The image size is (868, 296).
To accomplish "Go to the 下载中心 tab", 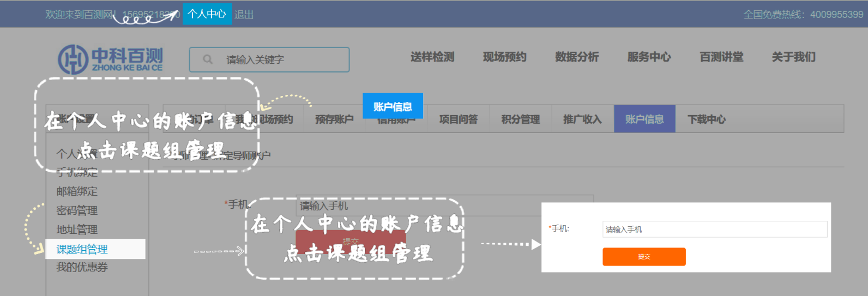I will [x=707, y=119].
